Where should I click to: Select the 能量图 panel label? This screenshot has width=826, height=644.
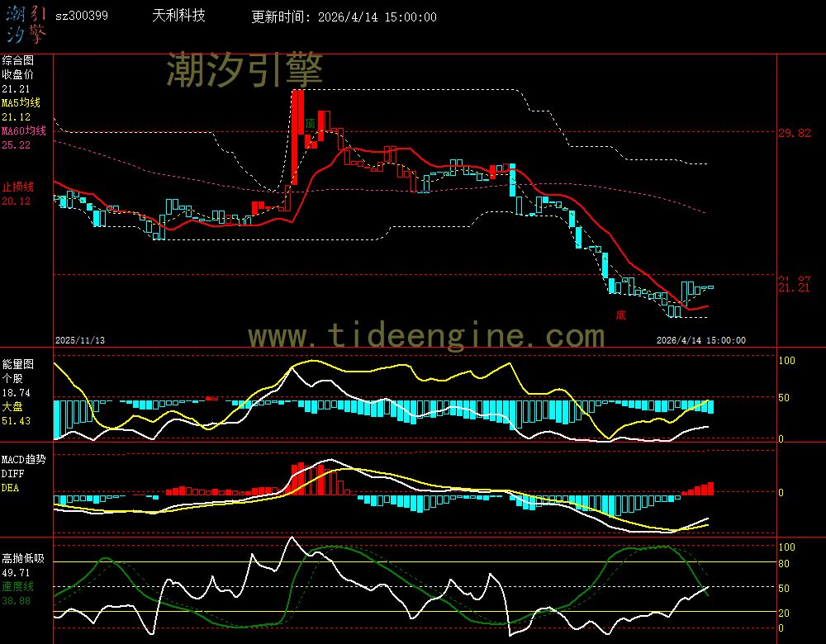tap(17, 363)
